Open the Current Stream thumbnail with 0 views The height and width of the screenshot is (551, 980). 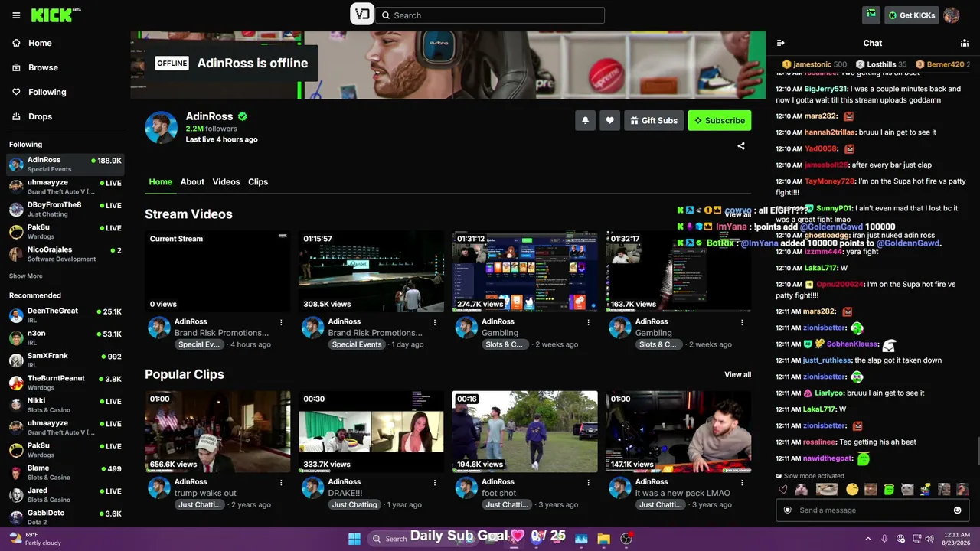point(217,271)
